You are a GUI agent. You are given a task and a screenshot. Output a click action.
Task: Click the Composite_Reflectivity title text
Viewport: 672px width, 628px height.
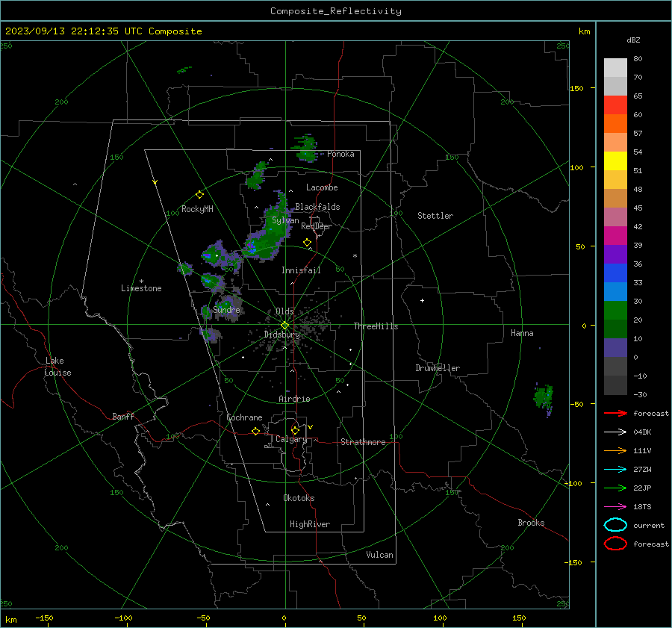point(336,11)
